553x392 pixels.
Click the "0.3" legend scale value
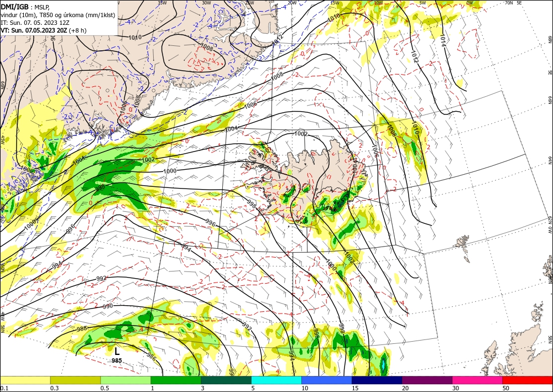coord(54,388)
